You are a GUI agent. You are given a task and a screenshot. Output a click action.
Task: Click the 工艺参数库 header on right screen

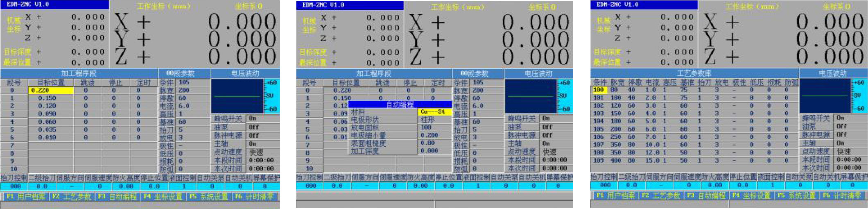pos(694,73)
